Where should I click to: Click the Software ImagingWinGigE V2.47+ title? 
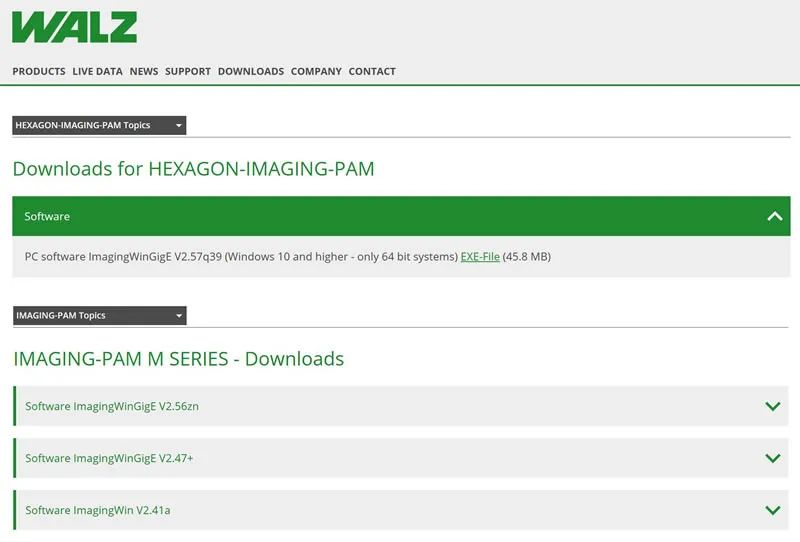(109, 458)
